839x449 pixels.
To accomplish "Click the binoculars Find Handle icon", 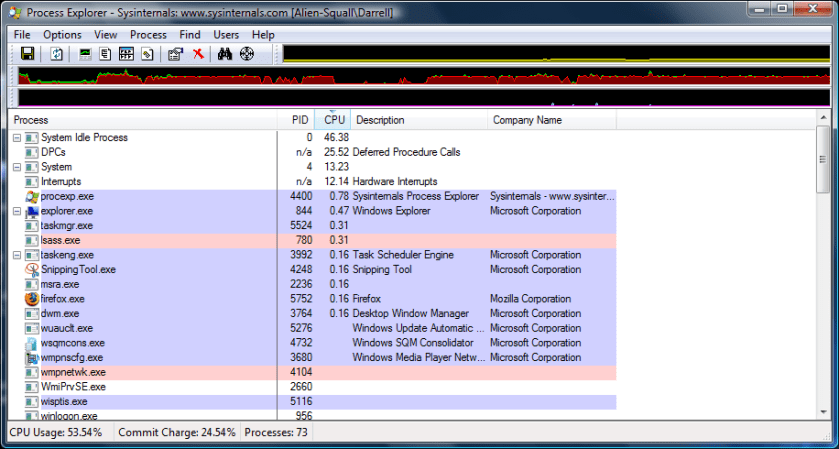I will coord(225,53).
